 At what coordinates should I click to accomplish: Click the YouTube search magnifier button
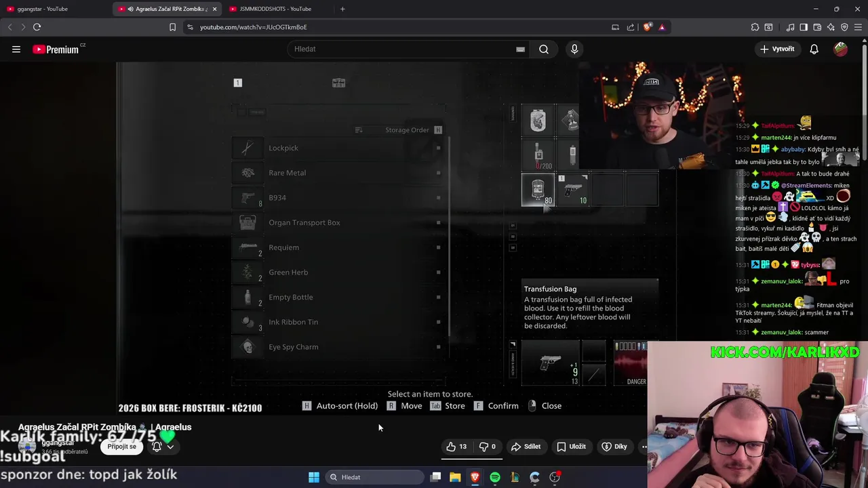(x=544, y=49)
